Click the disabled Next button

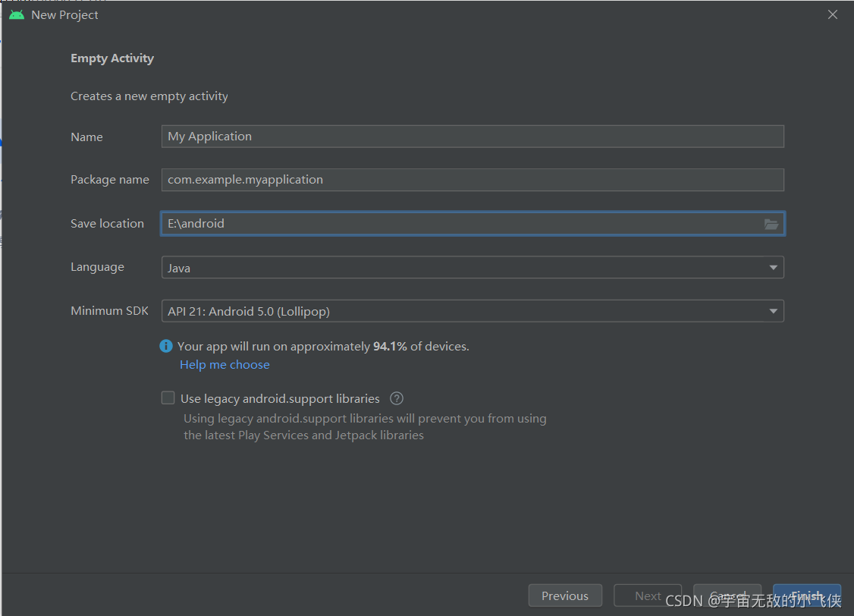coord(648,596)
